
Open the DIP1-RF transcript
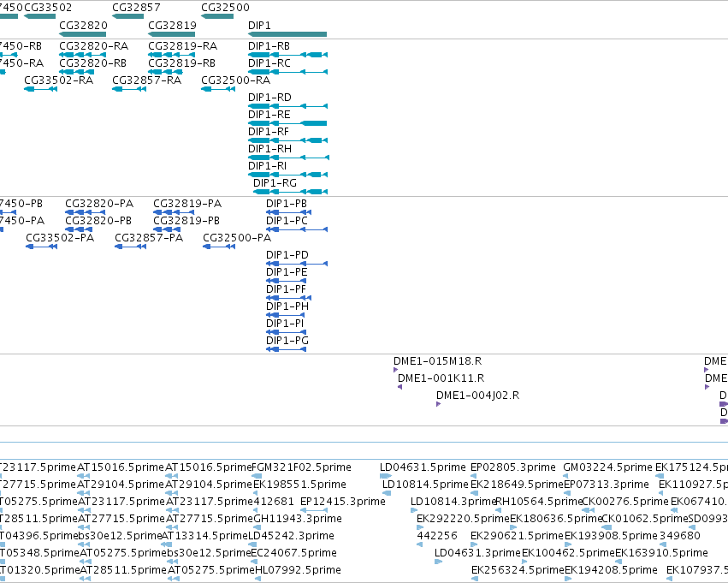coord(287,140)
